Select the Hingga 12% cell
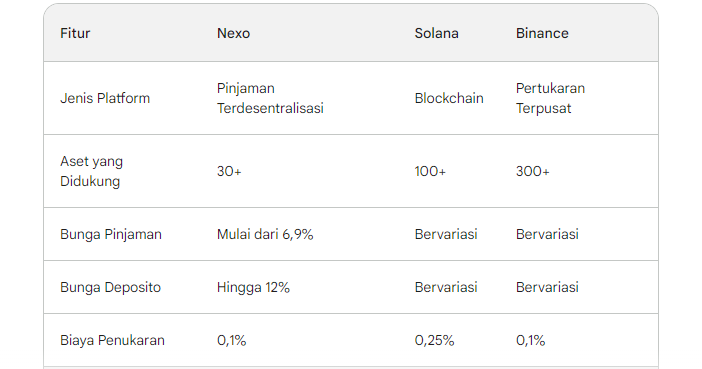The height and width of the screenshot is (369, 702). 253,287
